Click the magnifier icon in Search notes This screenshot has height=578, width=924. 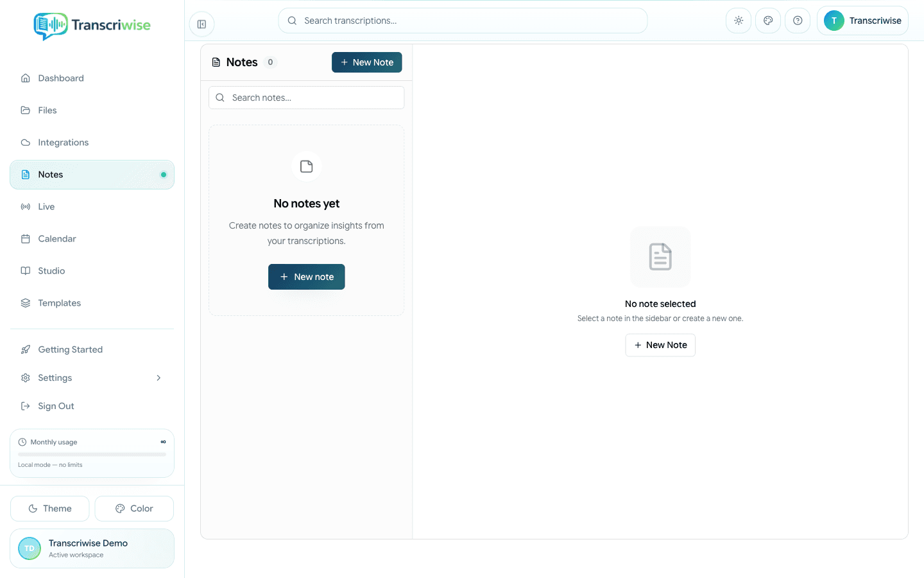tap(220, 98)
